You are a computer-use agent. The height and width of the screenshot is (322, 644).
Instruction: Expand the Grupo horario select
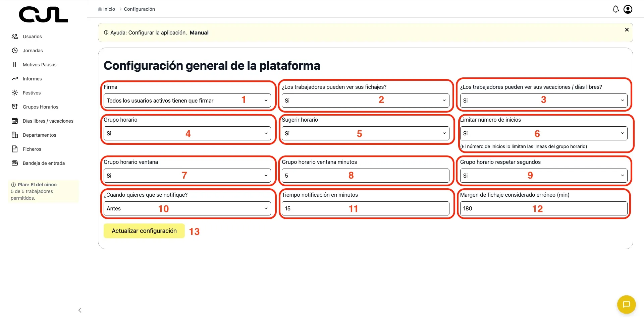187,133
